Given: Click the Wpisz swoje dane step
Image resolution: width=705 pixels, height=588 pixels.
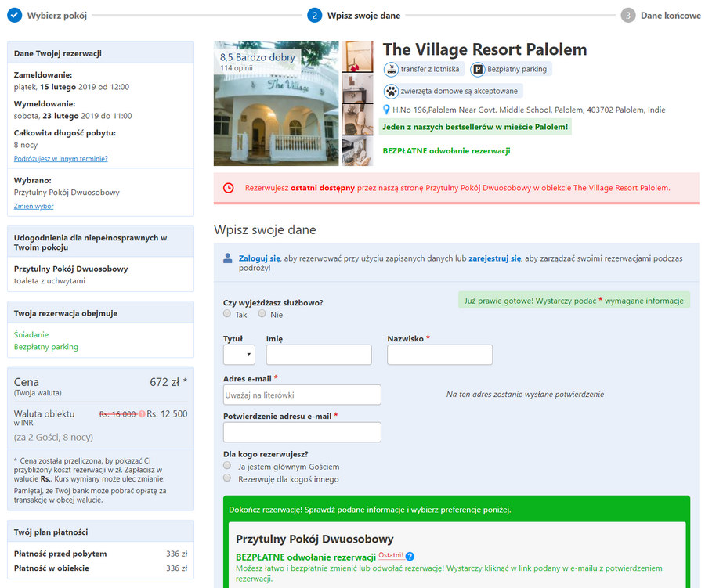Looking at the screenshot, I should click(363, 16).
